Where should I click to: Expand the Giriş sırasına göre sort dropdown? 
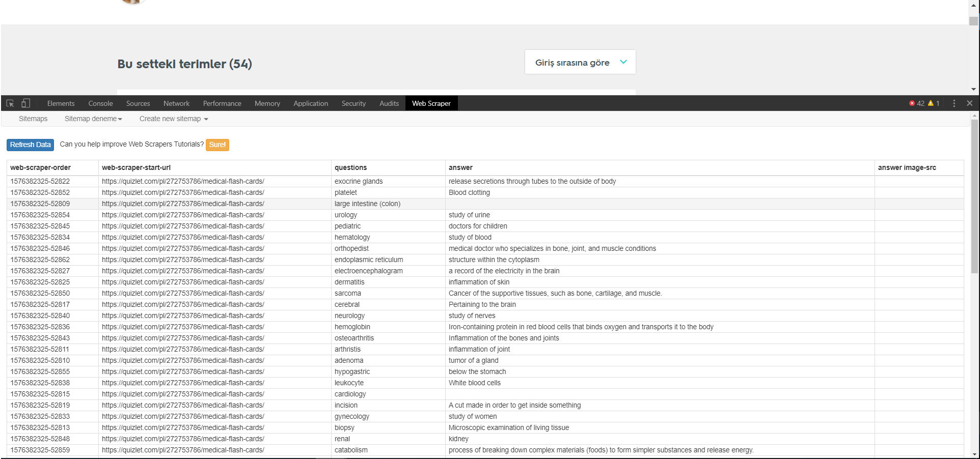point(580,62)
